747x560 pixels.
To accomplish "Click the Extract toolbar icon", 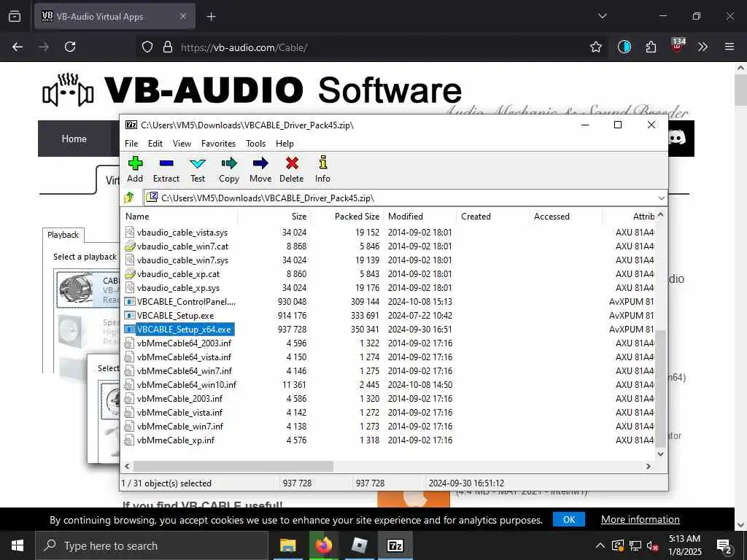I will [x=166, y=169].
